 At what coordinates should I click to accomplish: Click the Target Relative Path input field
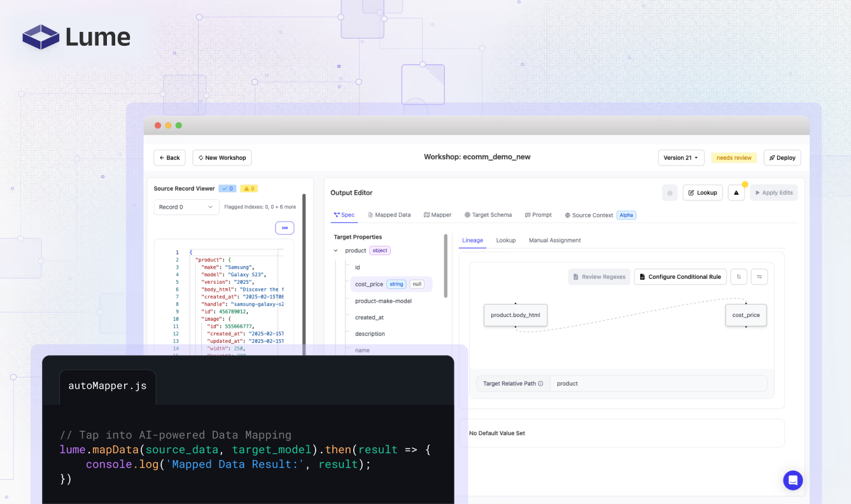point(658,384)
